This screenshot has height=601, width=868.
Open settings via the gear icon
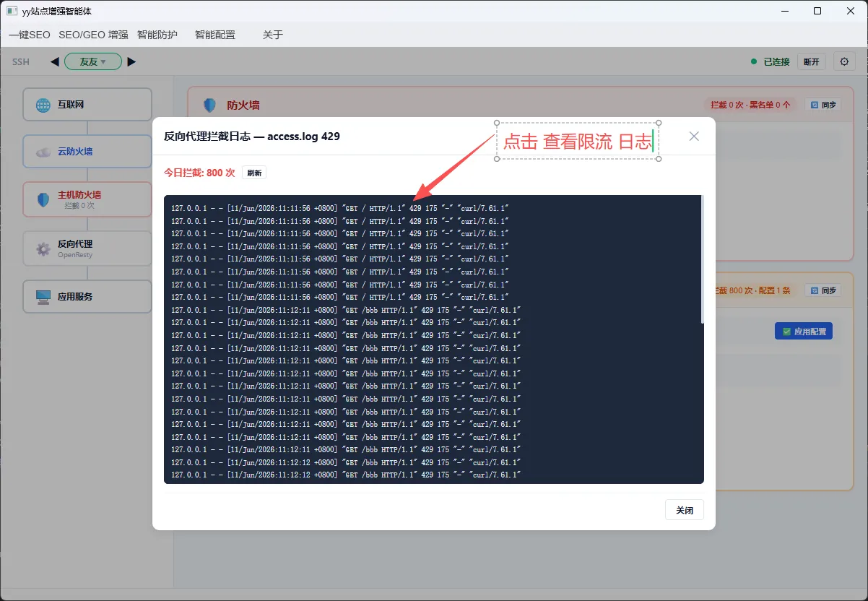tap(844, 62)
